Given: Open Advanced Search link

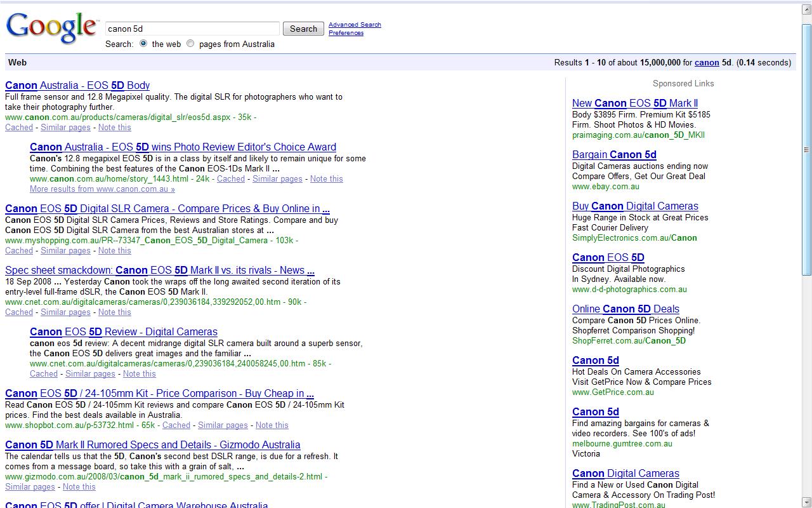Looking at the screenshot, I should click(355, 25).
